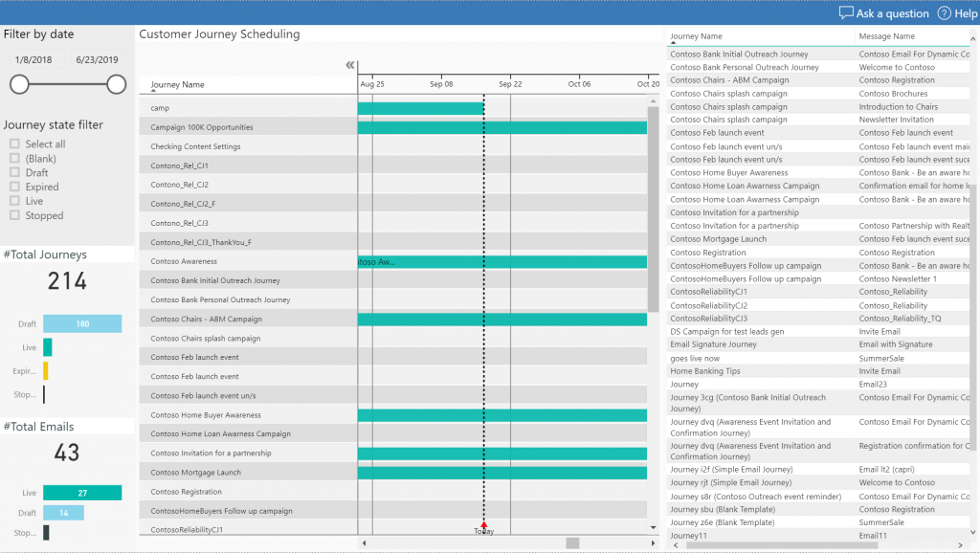This screenshot has width=980, height=553.
Task: Click Gantt vertical scroll down arrow
Action: click(x=653, y=527)
